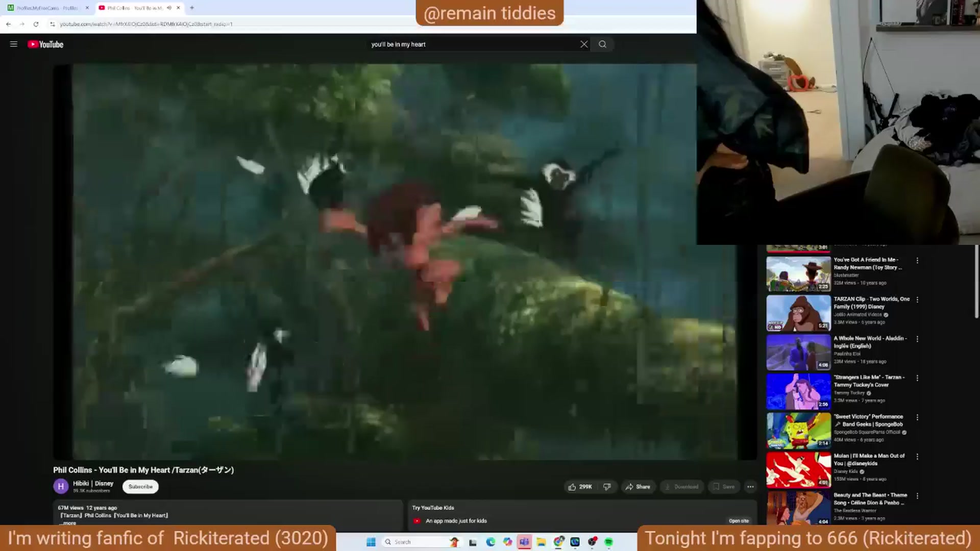
Task: Save the video to a playlist
Action: 724,487
